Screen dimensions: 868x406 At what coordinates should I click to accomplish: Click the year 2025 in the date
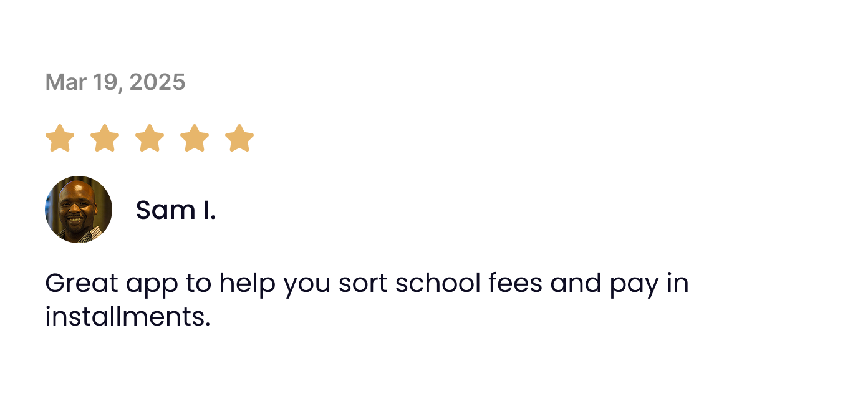[157, 82]
